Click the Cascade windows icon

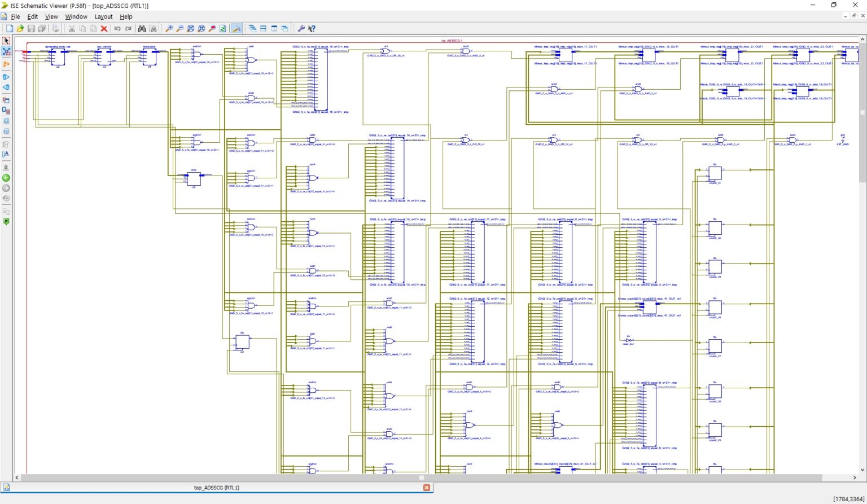point(252,28)
